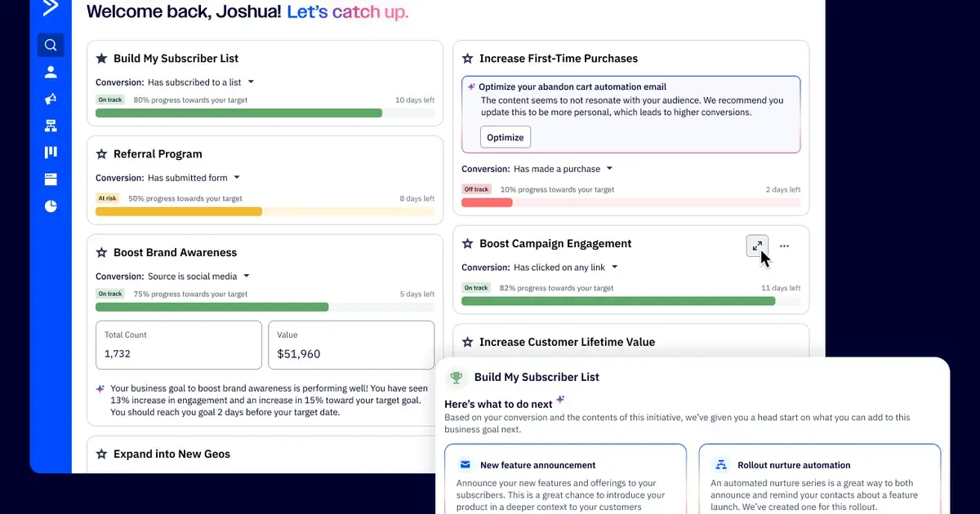Expand the 'Has made a purchase' dropdown

(608, 169)
